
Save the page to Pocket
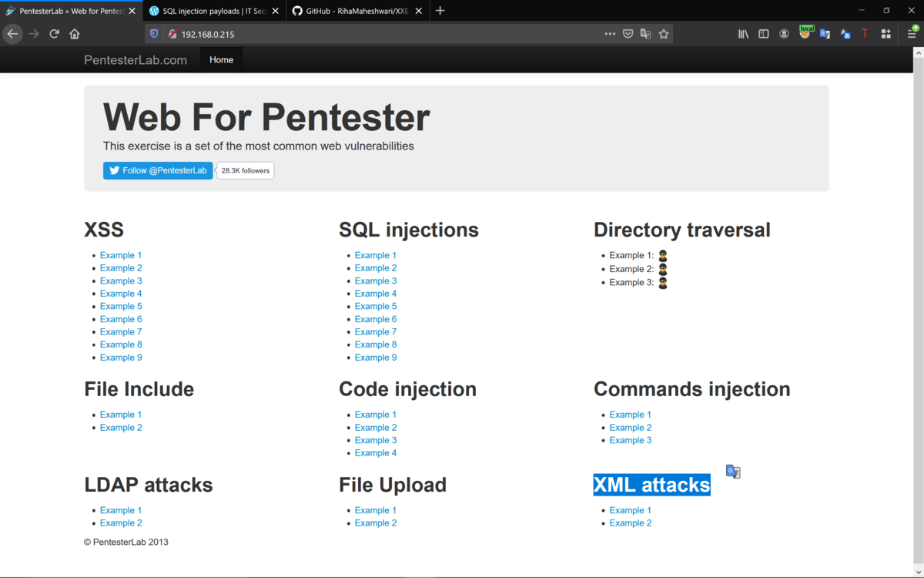point(628,34)
